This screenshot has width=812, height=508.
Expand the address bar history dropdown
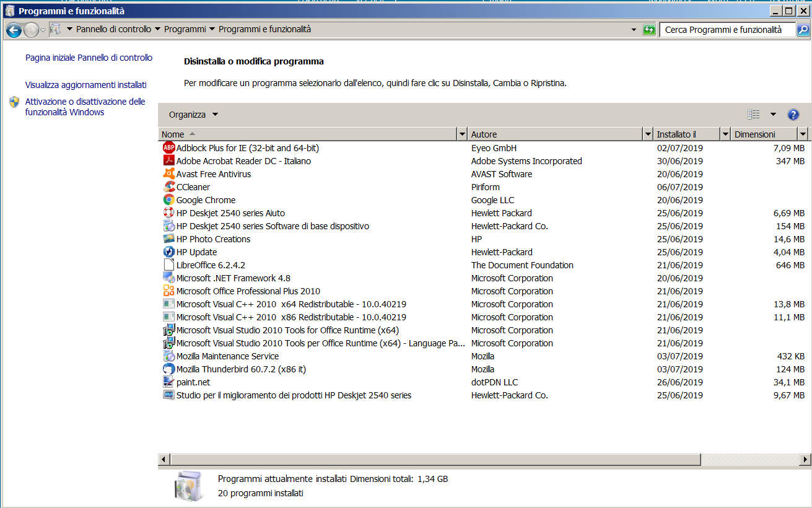pyautogui.click(x=634, y=30)
